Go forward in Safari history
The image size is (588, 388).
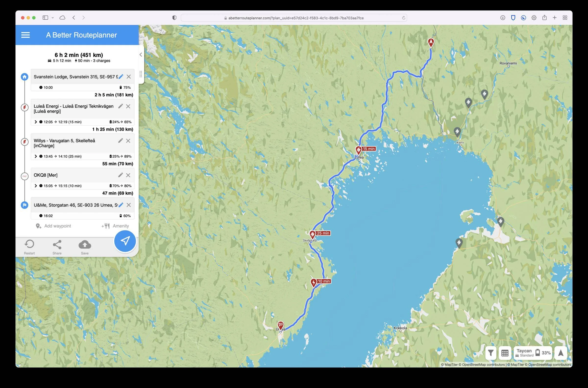[84, 18]
